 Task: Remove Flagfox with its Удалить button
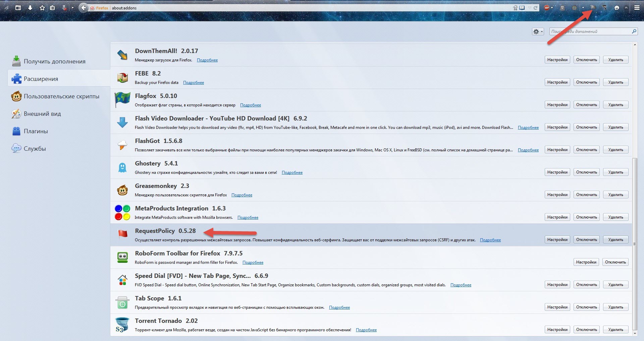(615, 105)
